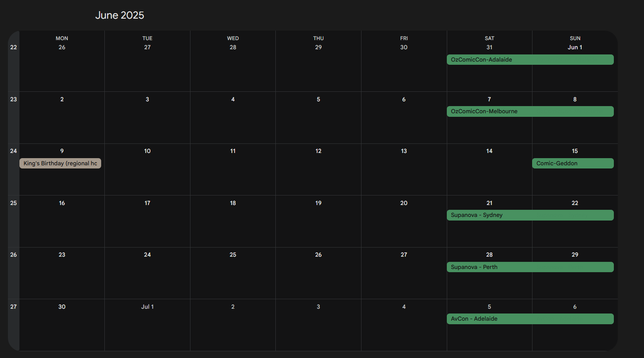Select Monday June 16
This screenshot has width=644, height=358.
click(x=62, y=203)
